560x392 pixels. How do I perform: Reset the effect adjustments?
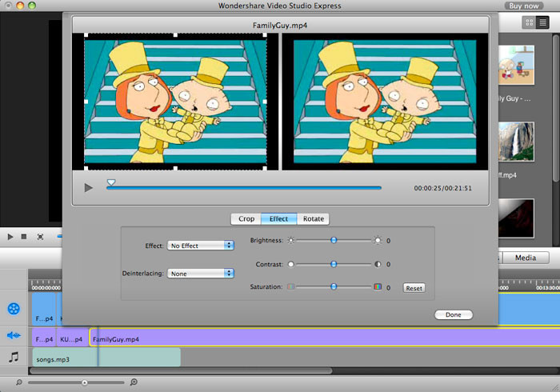point(414,288)
